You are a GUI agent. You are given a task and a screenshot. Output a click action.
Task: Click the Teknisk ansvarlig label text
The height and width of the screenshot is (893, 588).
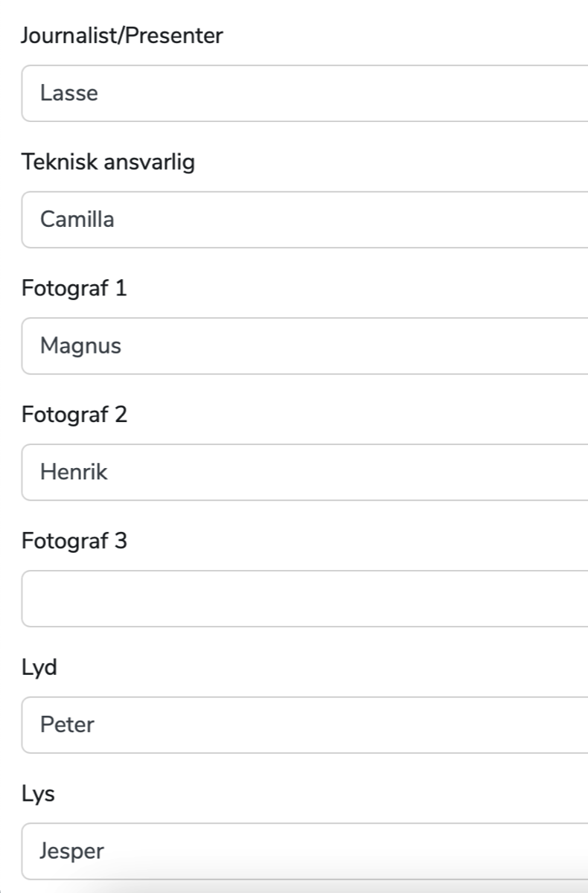tap(108, 162)
